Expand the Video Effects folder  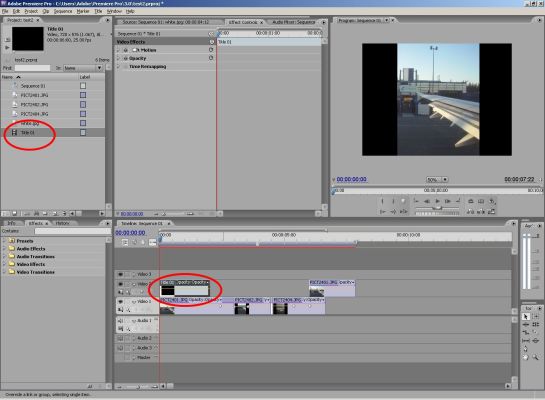coord(5,264)
